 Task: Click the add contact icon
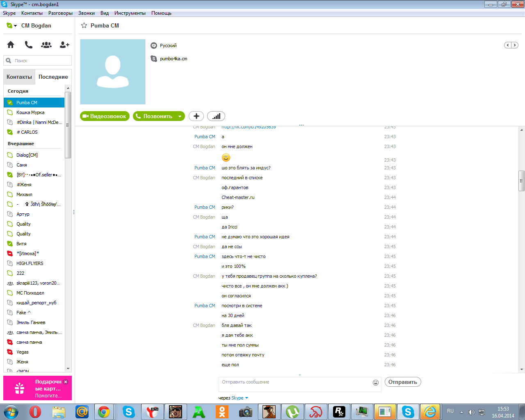pyautogui.click(x=64, y=45)
